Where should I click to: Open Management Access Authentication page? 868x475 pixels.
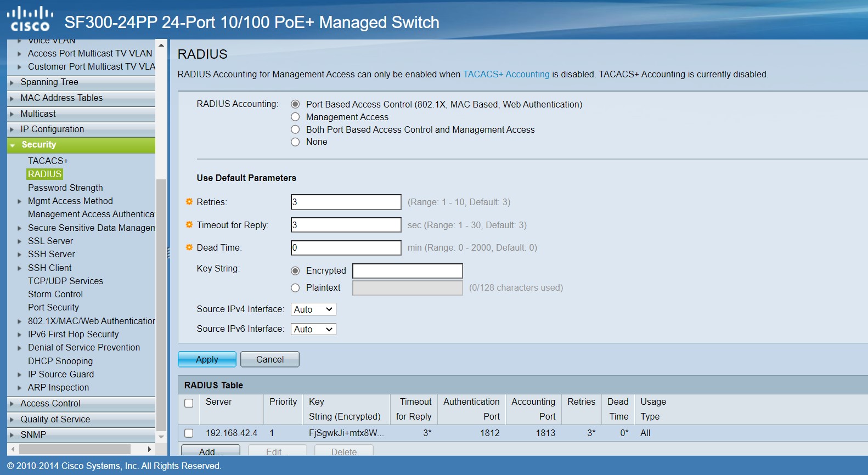click(x=92, y=214)
